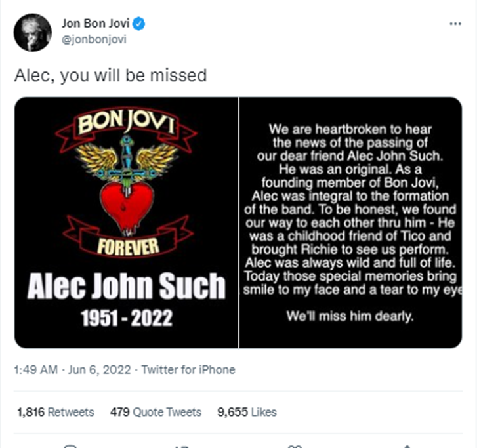This screenshot has height=448, width=479.
Task: Open Jon Bon Jovi's profile avatar
Action: pyautogui.click(x=31, y=32)
